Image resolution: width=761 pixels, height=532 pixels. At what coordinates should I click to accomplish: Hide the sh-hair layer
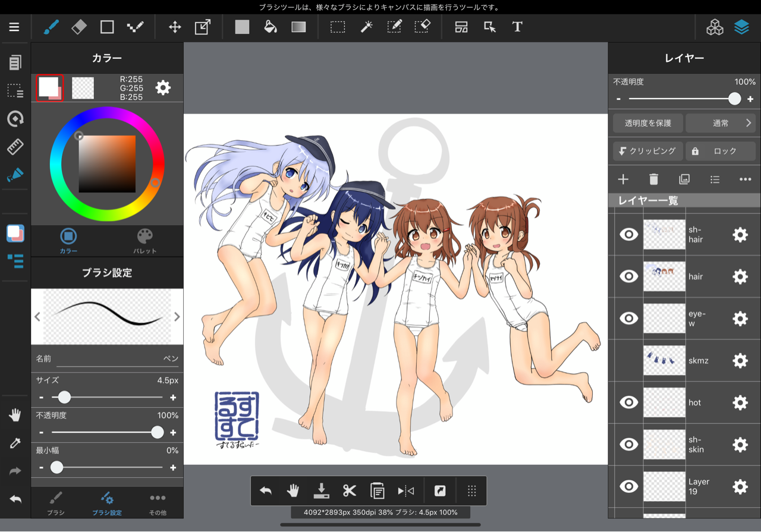628,235
